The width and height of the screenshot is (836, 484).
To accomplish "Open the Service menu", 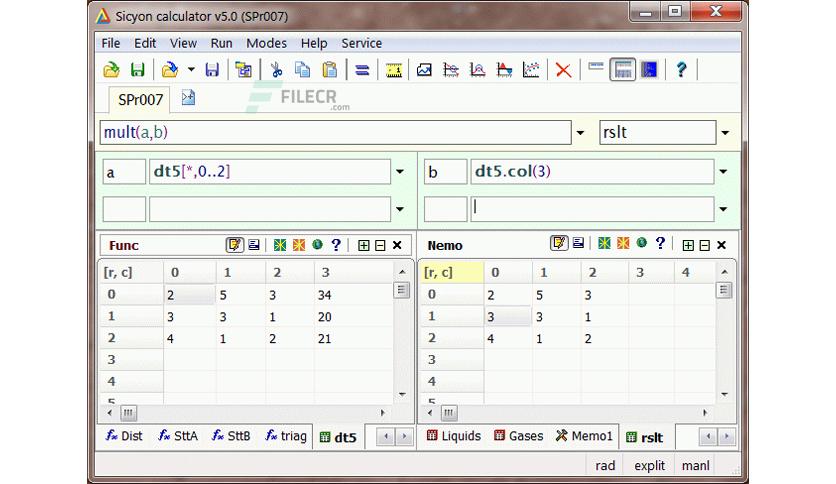I will [361, 43].
